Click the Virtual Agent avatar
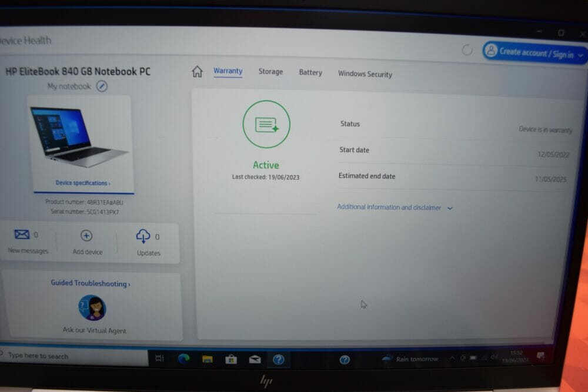This screenshot has width=588, height=392. pyautogui.click(x=92, y=308)
